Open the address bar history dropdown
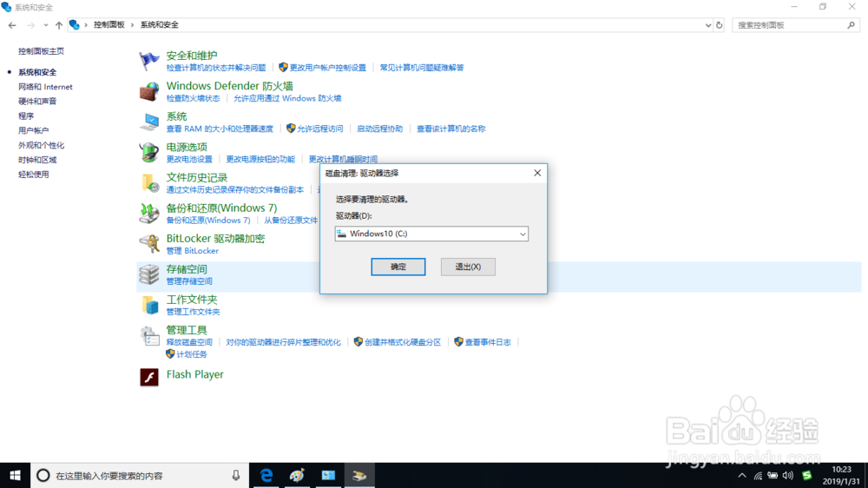 (707, 25)
